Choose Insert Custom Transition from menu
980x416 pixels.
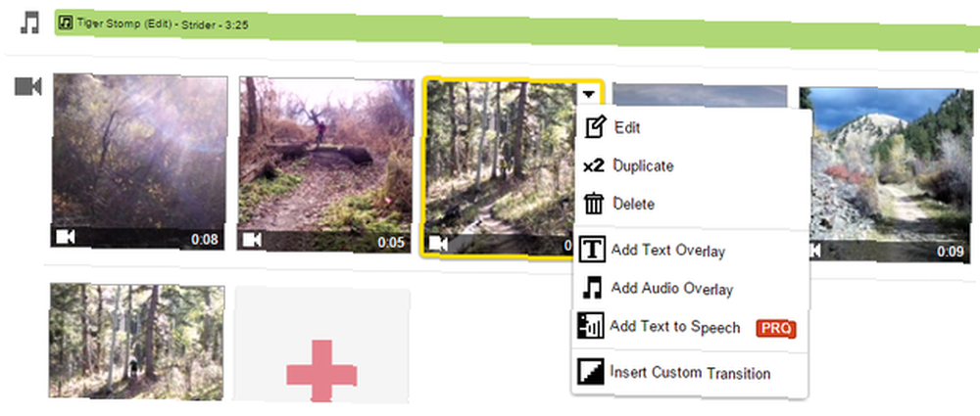[x=690, y=373]
